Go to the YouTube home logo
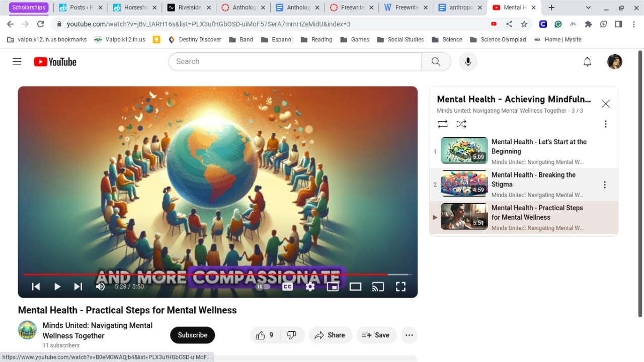The image size is (644, 362). (x=55, y=62)
